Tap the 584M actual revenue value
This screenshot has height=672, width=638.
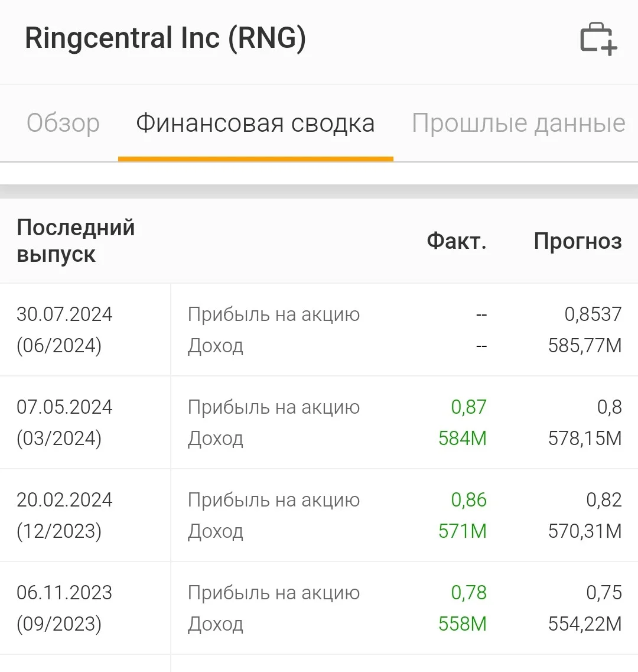click(x=463, y=438)
